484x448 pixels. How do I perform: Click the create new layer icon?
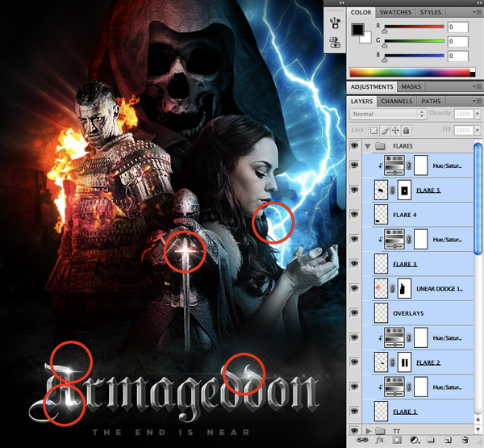[x=448, y=441]
